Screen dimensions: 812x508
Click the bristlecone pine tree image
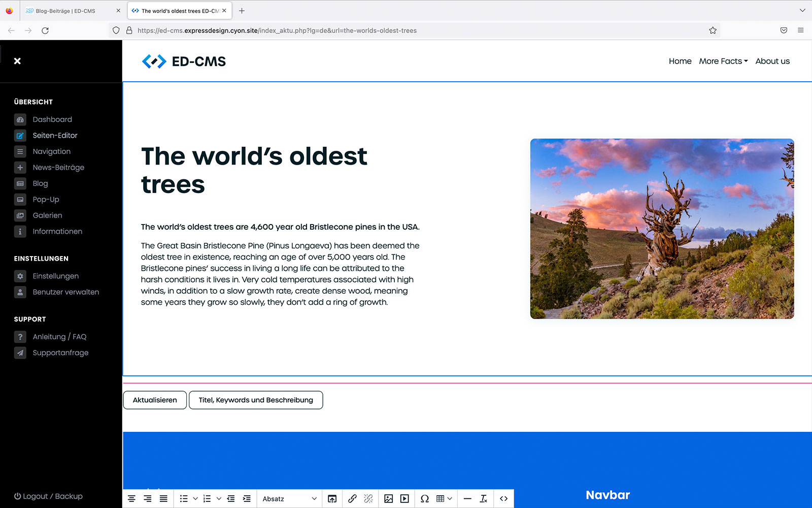pyautogui.click(x=662, y=229)
